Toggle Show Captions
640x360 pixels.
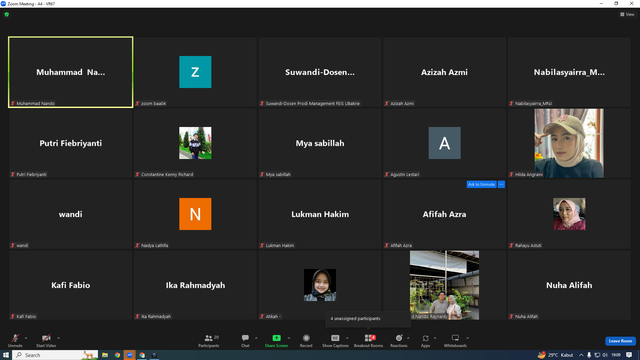335,340
